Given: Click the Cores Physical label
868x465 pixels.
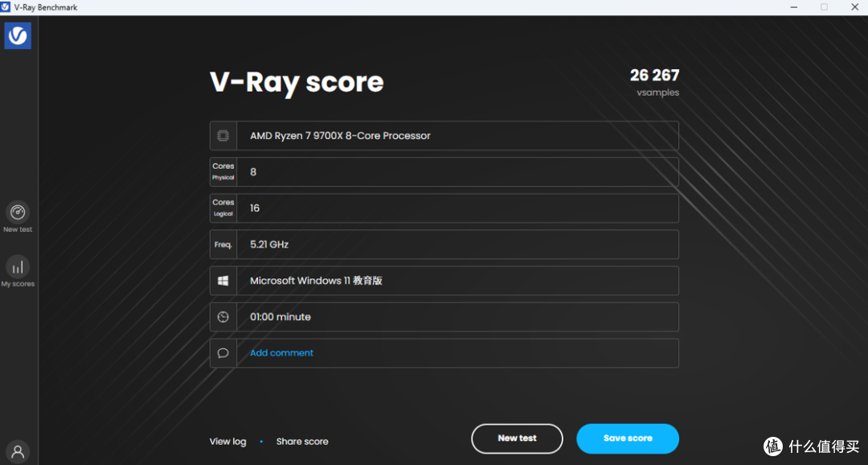Looking at the screenshot, I should tap(223, 171).
